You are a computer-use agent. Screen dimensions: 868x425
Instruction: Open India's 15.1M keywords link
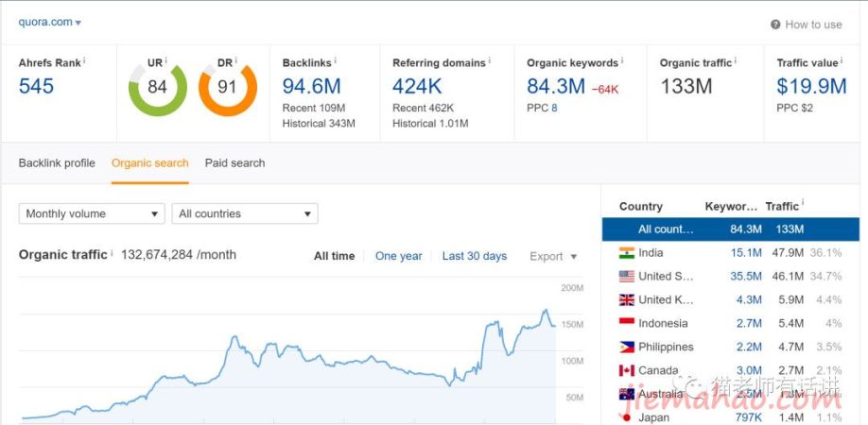tap(746, 253)
